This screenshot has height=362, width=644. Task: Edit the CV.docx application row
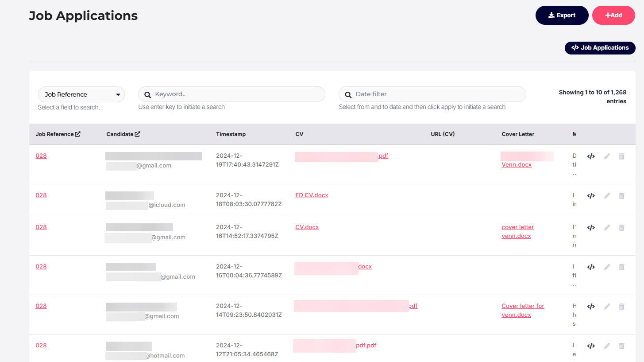point(607,228)
